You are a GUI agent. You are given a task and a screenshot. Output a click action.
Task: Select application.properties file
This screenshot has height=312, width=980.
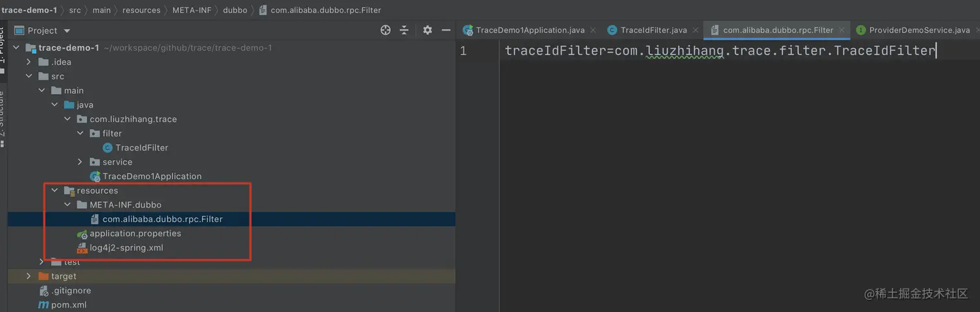click(x=135, y=234)
